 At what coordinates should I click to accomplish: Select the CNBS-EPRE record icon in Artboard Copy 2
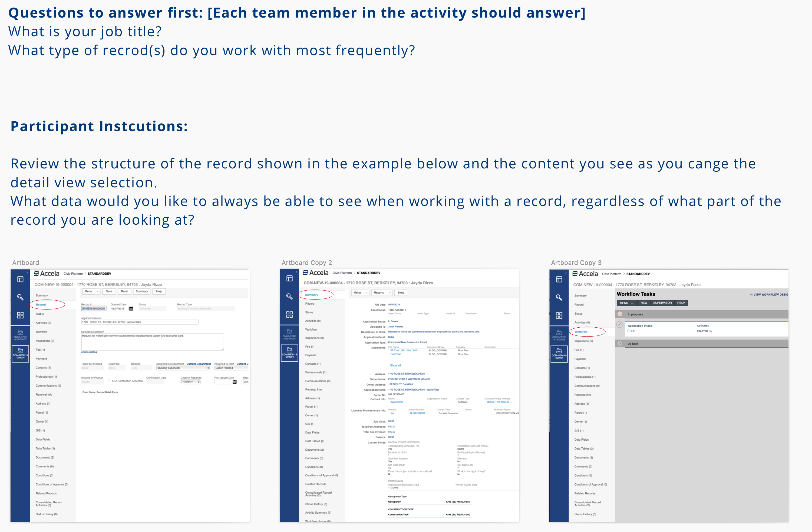[x=289, y=334]
